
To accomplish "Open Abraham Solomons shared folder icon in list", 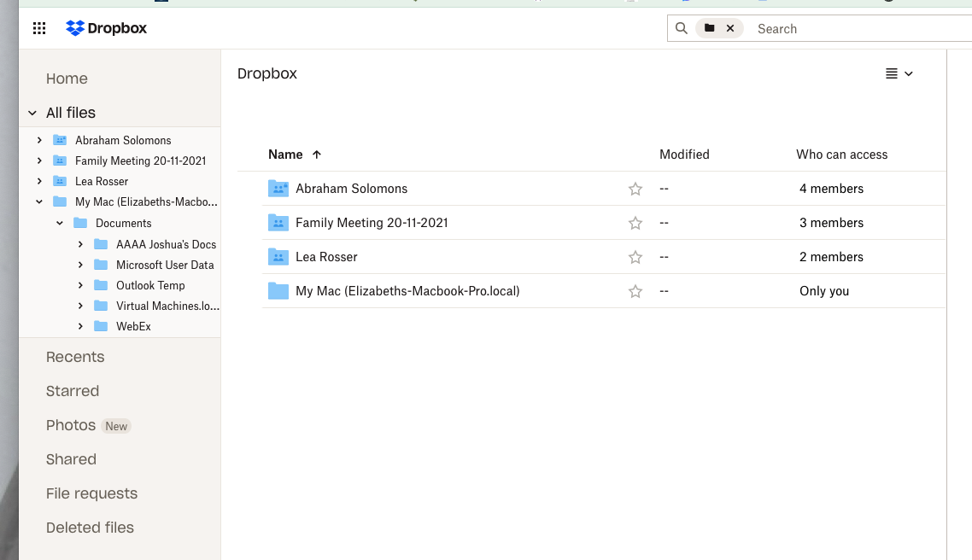I will coord(278,189).
